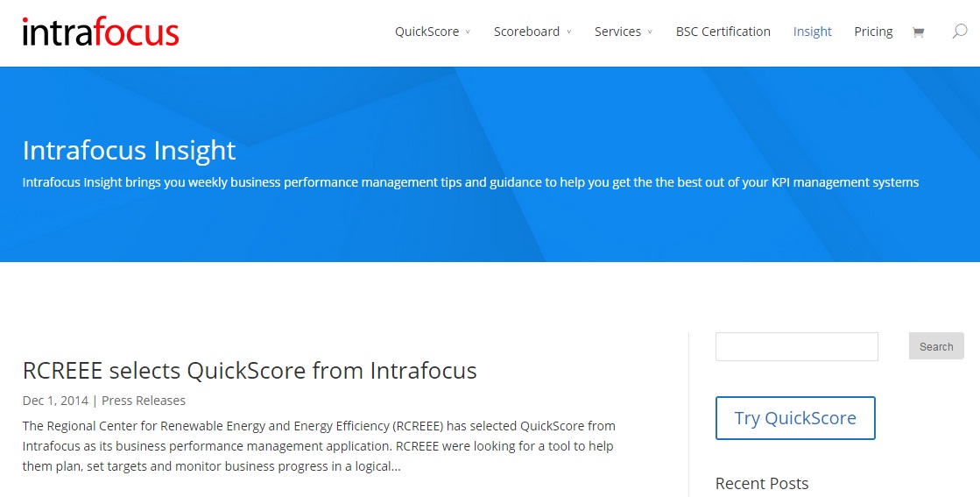This screenshot has height=497, width=980.
Task: Go to BSC Certification page
Action: [723, 32]
